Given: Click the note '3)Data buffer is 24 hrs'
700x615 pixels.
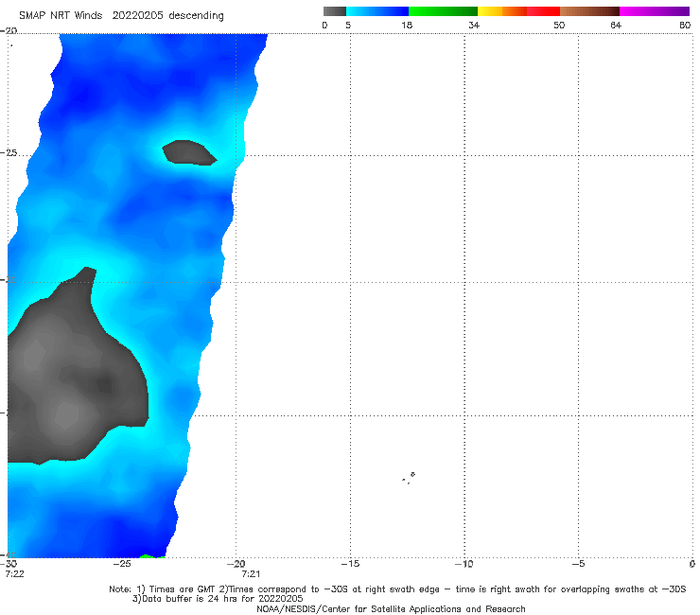Looking at the screenshot, I should [x=218, y=599].
